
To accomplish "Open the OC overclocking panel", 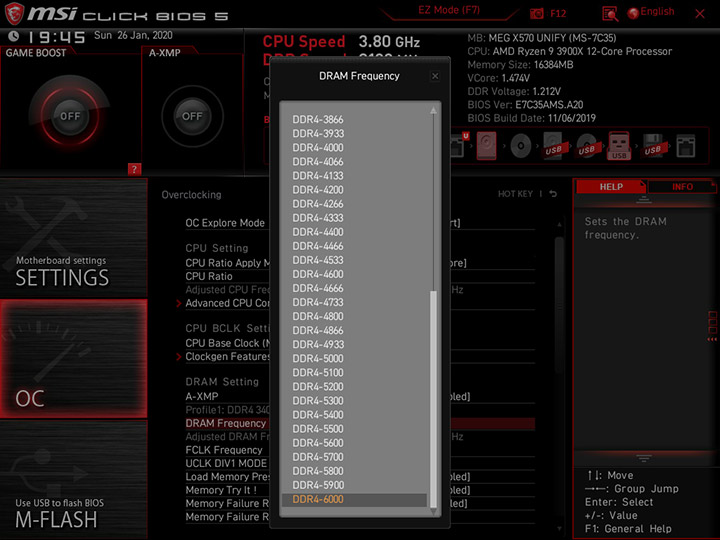I will pyautogui.click(x=73, y=359).
